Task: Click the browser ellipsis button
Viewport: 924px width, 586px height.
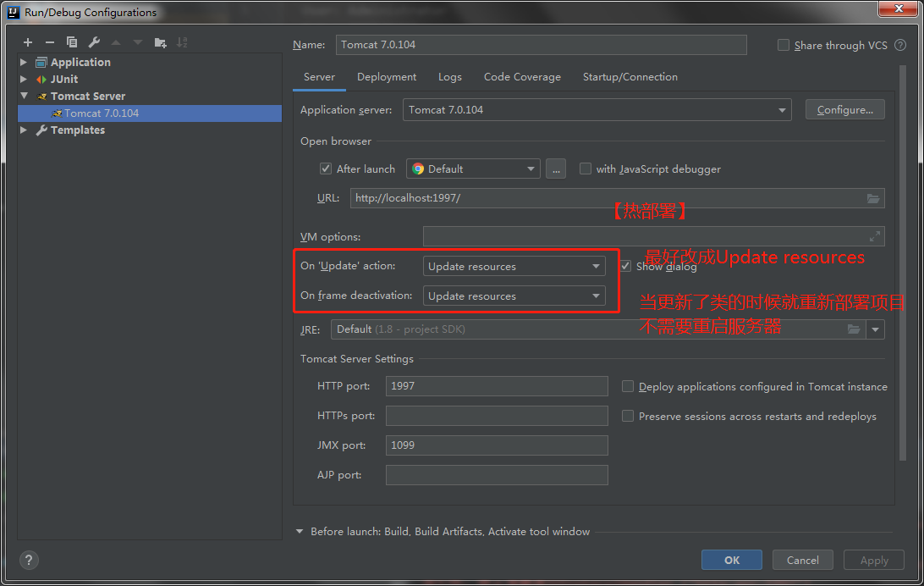Action: click(556, 169)
